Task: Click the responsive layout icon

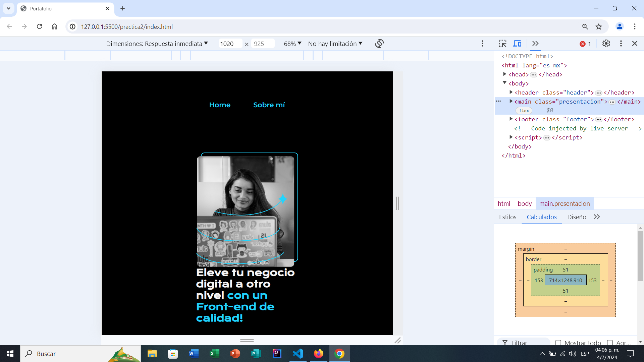Action: pyautogui.click(x=517, y=43)
